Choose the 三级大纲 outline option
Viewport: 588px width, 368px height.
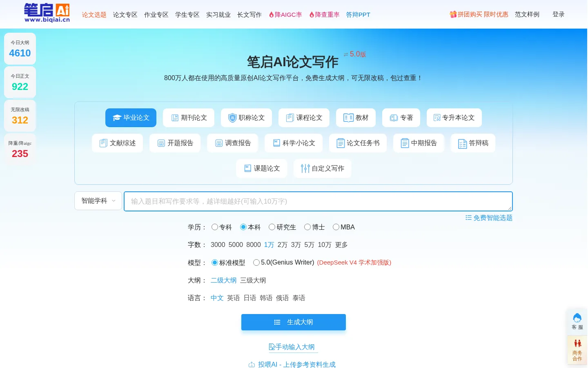pos(253,280)
